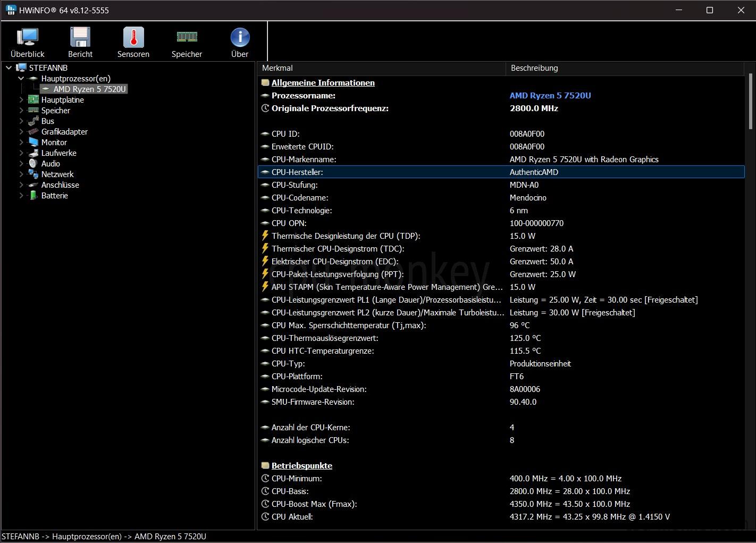Image resolution: width=756 pixels, height=543 pixels.
Task: Select the CPU-Leistungsgrenzwert PL1 row
Action: 501,300
